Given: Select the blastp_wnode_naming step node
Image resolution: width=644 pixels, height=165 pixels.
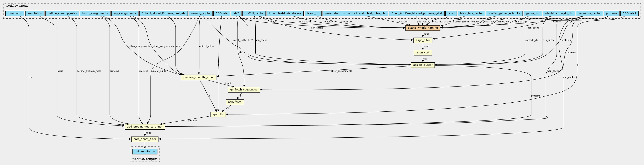Looking at the screenshot, I should [x=423, y=28].
